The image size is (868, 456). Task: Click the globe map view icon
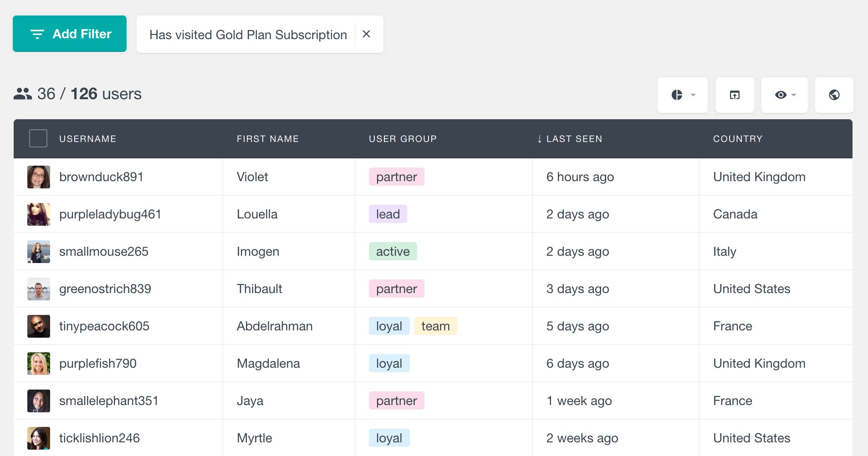pos(834,95)
